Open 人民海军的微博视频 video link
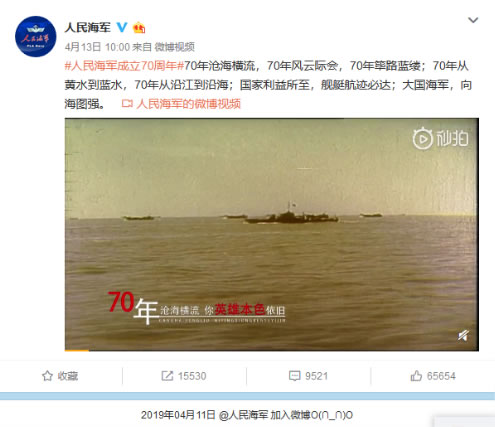 tap(188, 104)
